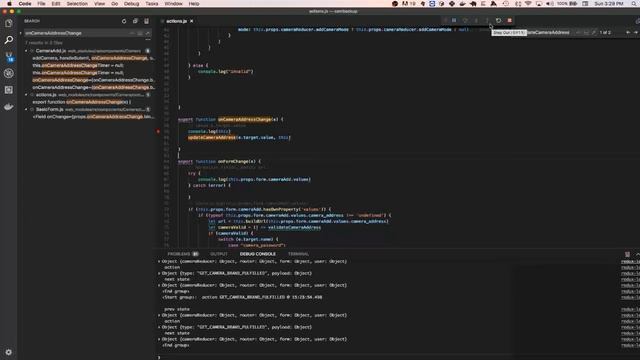The width and height of the screenshot is (640, 360).
Task: Go to previous match in find widget
Action: pyautogui.click(x=628, y=32)
